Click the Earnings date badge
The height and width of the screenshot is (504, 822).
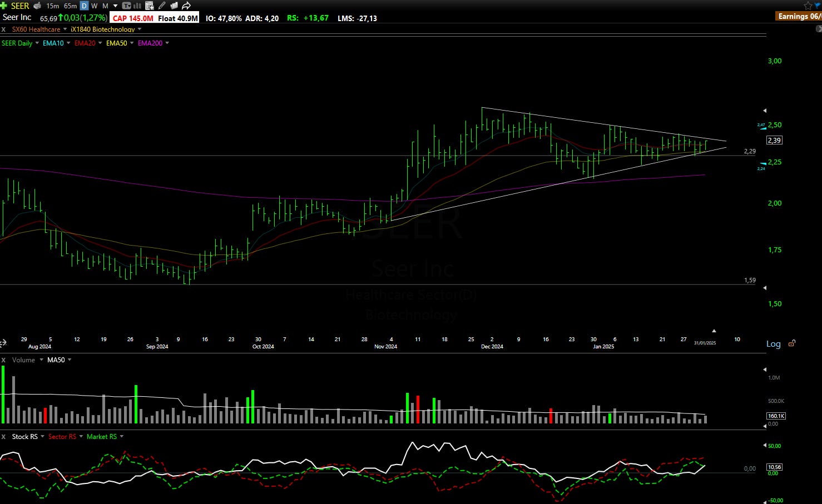click(799, 16)
